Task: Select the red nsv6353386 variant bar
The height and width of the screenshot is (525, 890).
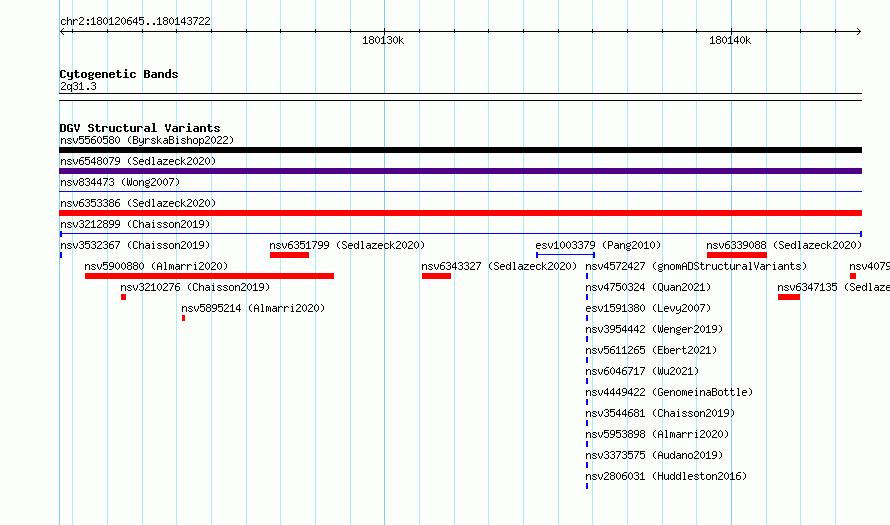Action: tap(460, 213)
